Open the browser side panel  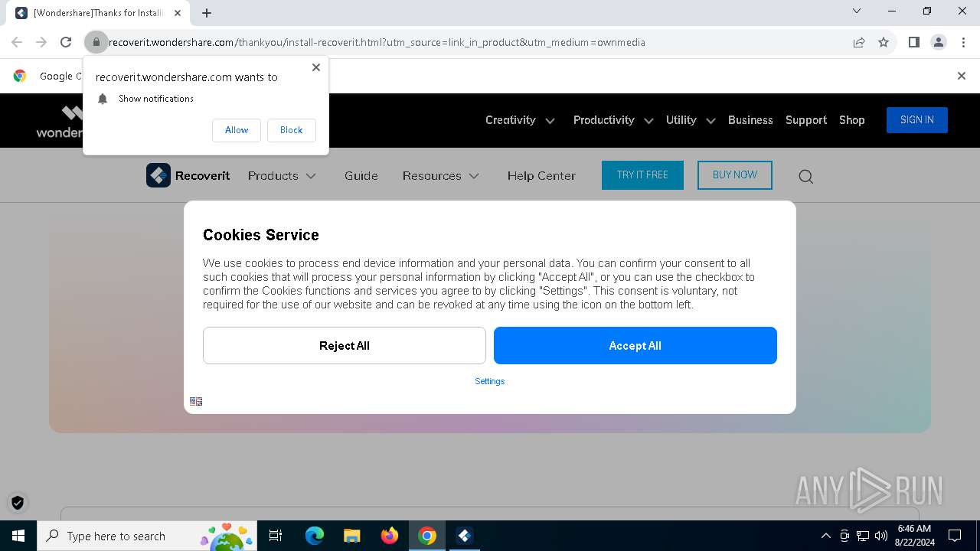tap(914, 42)
